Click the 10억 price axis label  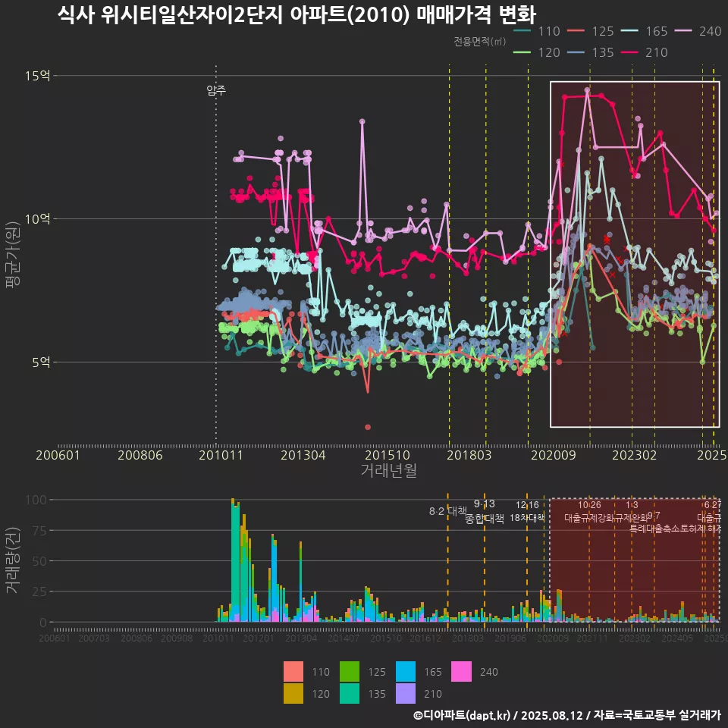point(38,218)
